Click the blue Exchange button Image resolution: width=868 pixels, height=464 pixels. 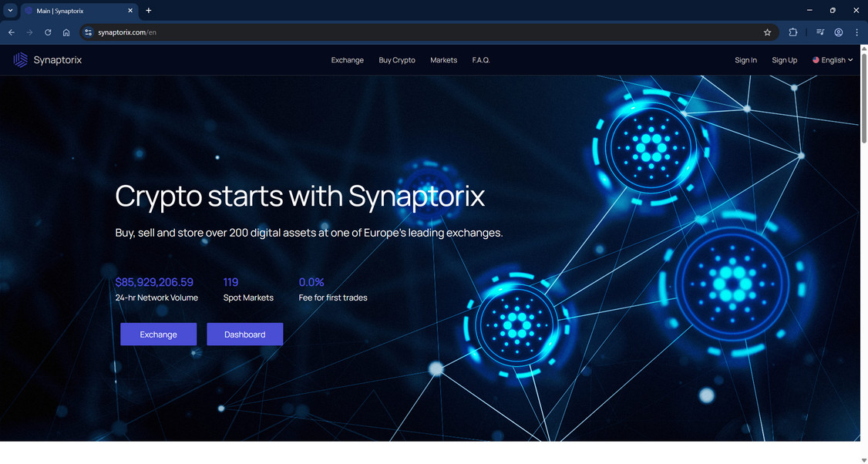(158, 335)
